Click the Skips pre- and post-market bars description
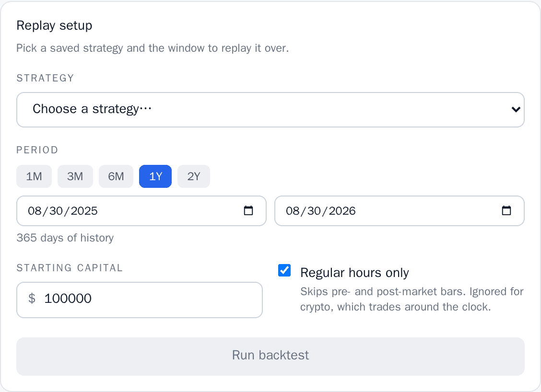 [x=412, y=299]
